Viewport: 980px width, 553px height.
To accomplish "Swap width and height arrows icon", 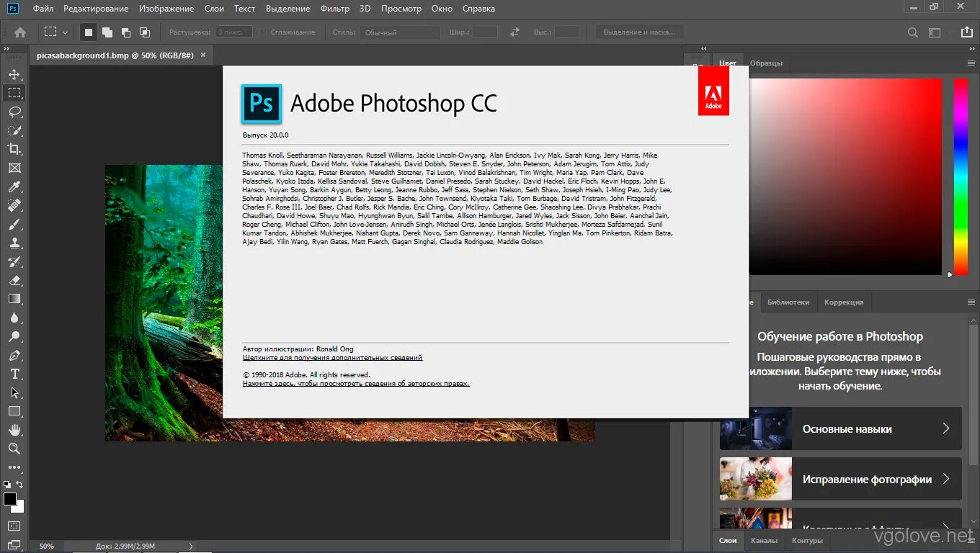I will pos(514,32).
